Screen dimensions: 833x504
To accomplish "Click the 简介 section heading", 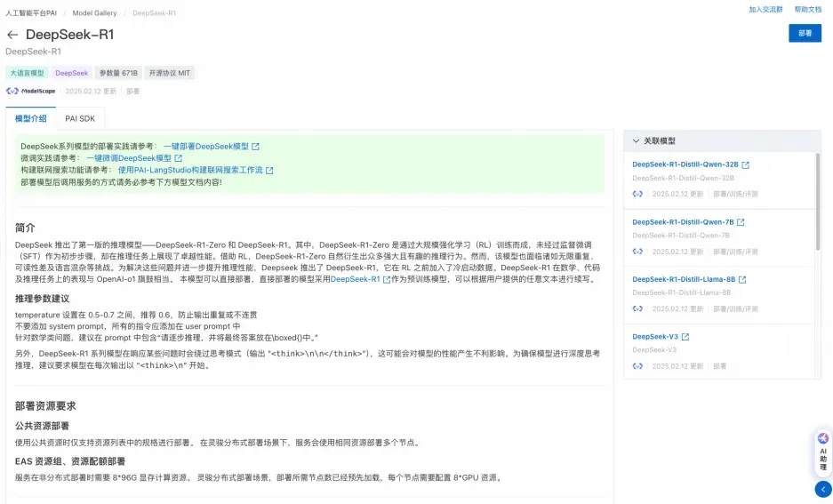I will click(x=25, y=228).
